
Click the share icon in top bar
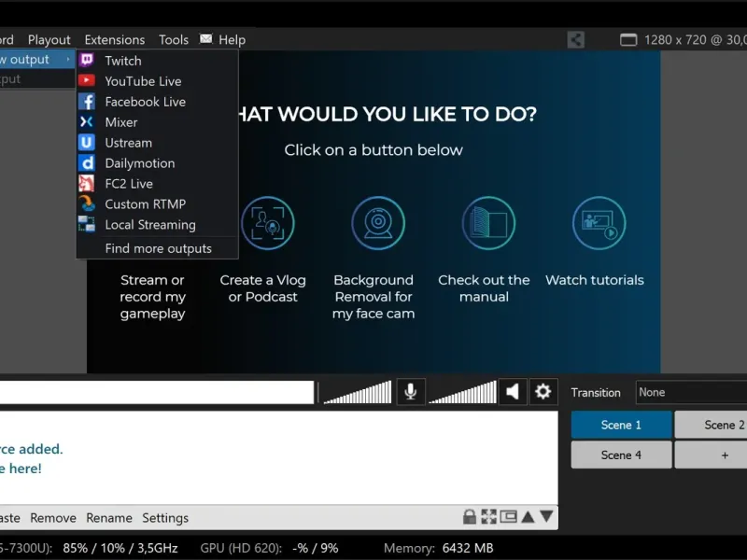576,39
